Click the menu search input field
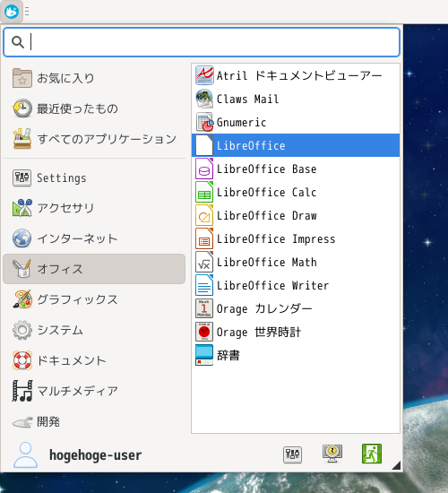448x493 pixels. click(202, 42)
